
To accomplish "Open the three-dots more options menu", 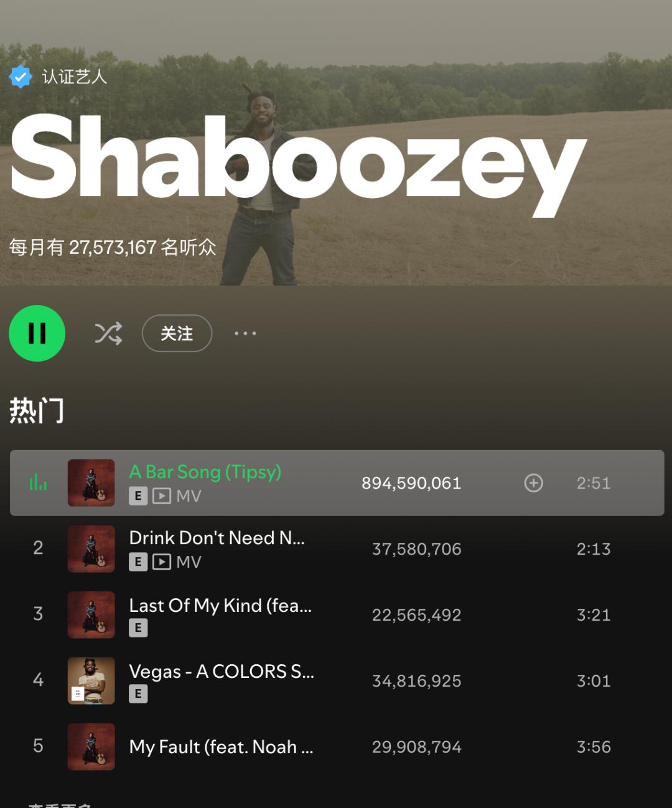I will (x=245, y=334).
